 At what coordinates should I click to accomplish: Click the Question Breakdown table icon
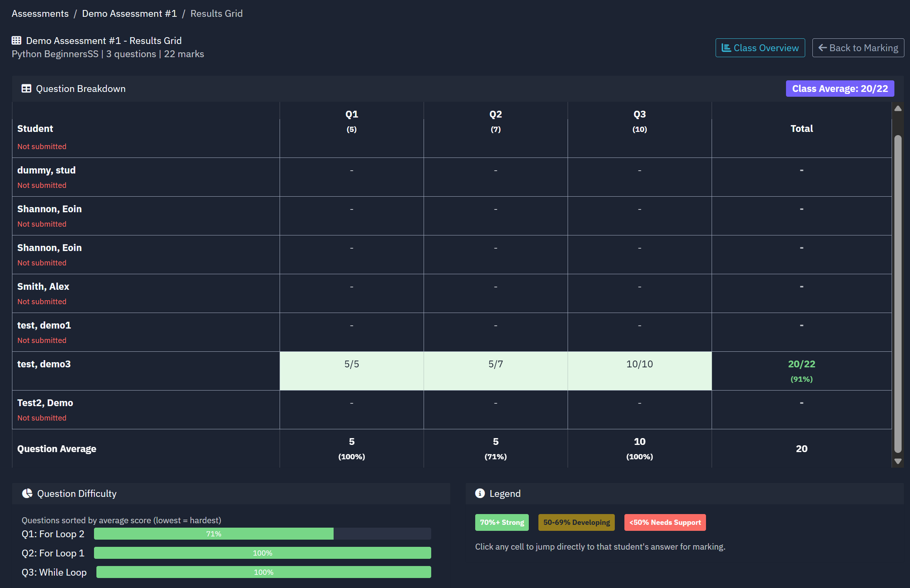(26, 88)
